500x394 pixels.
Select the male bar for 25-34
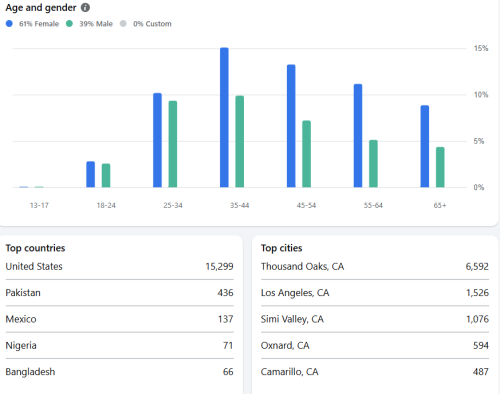pyautogui.click(x=173, y=144)
